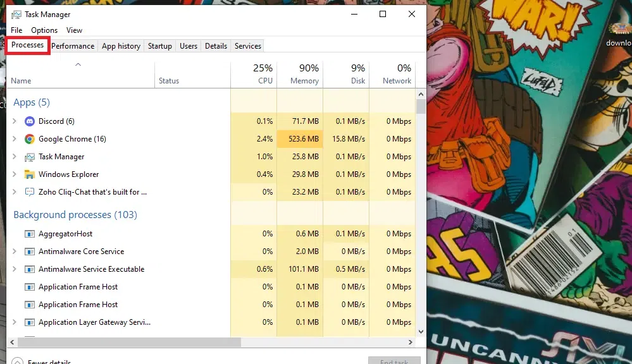Image resolution: width=632 pixels, height=364 pixels.
Task: Click the Task Manager row icon
Action: coord(30,157)
